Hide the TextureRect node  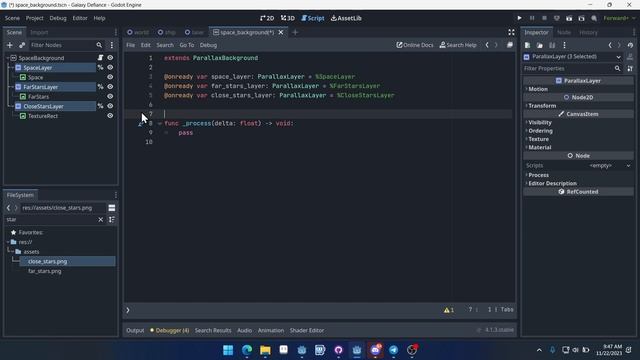pyautogui.click(x=110, y=116)
